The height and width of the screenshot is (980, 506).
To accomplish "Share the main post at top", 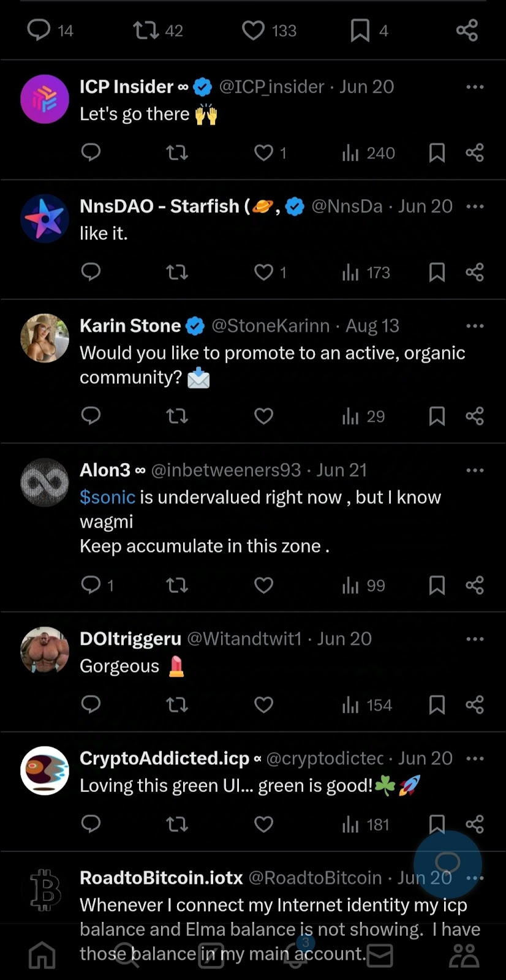I will pyautogui.click(x=467, y=30).
